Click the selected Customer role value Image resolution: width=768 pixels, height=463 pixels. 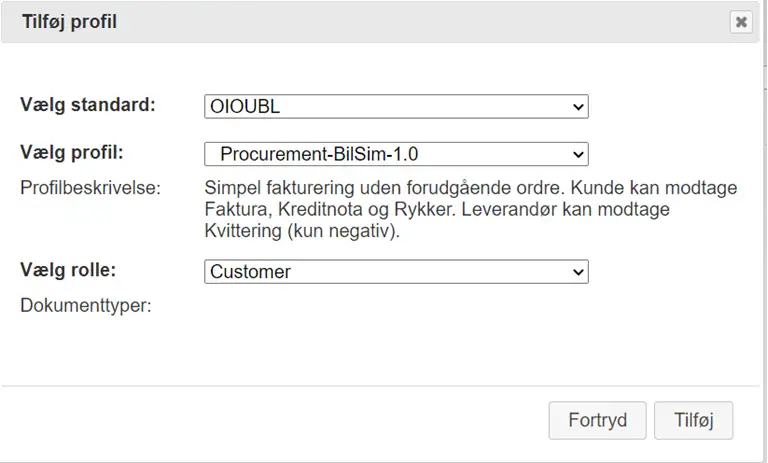pos(250,271)
